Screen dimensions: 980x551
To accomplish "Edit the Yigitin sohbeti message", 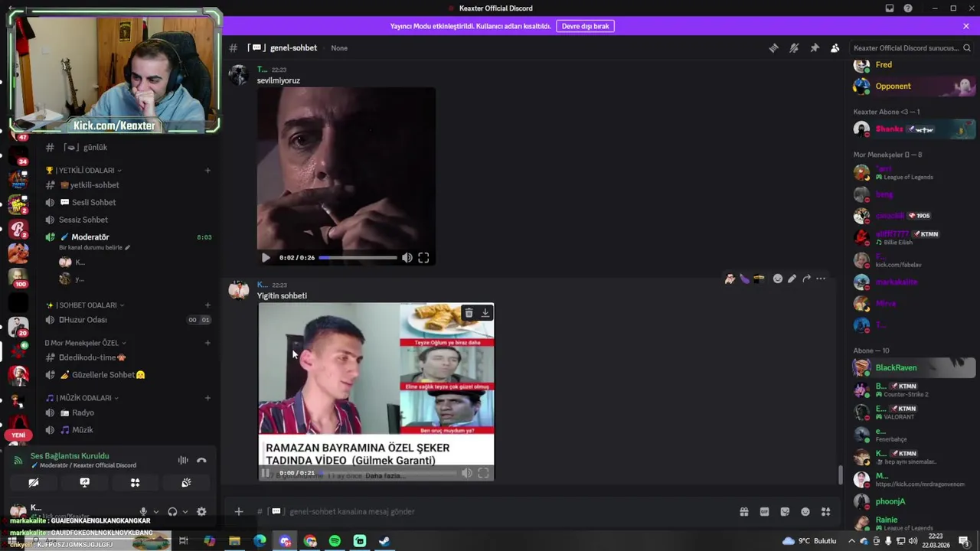I will point(792,279).
